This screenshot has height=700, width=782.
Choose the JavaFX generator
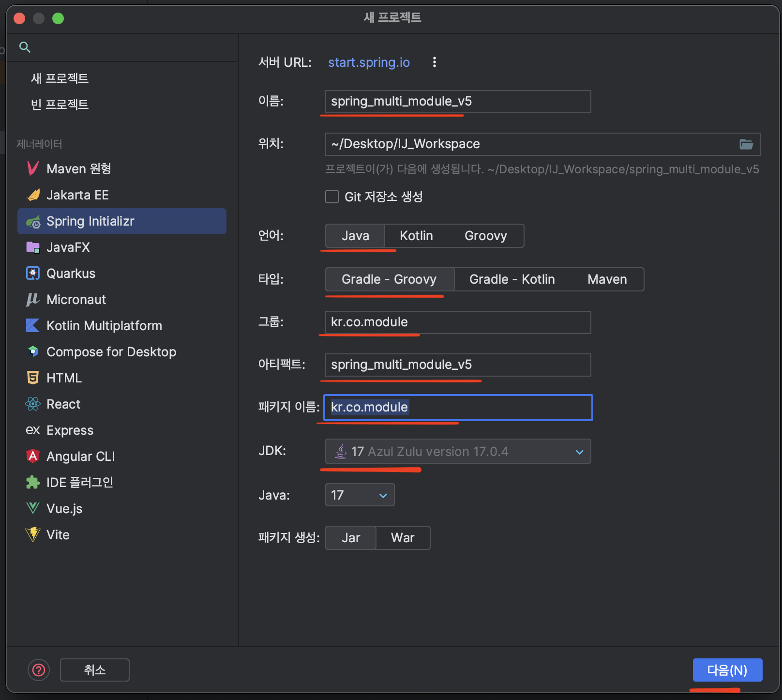pyautogui.click(x=68, y=247)
